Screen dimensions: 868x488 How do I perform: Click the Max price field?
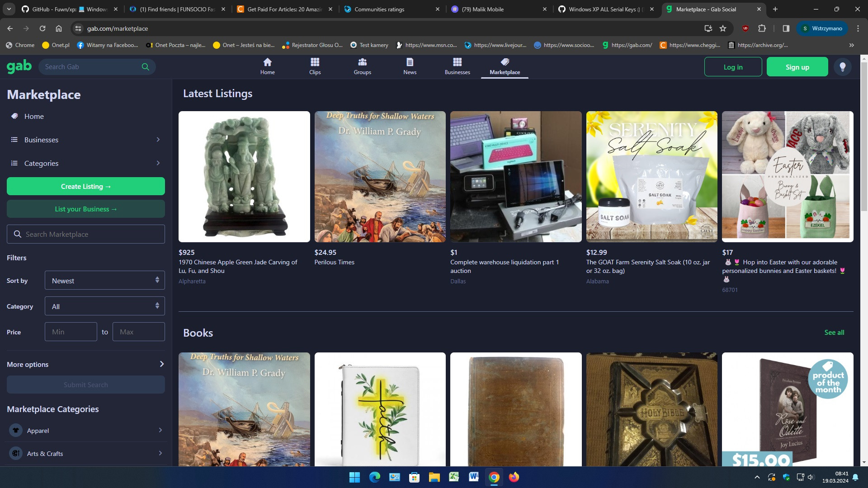(139, 332)
